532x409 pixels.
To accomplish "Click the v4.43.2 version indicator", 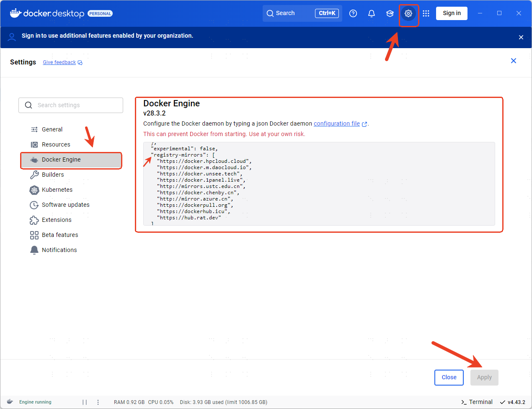I will pyautogui.click(x=513, y=402).
